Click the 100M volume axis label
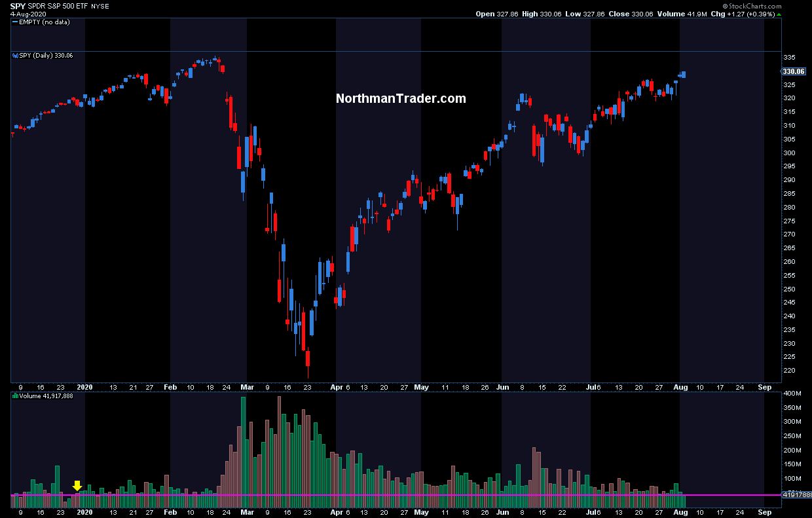 (791, 479)
